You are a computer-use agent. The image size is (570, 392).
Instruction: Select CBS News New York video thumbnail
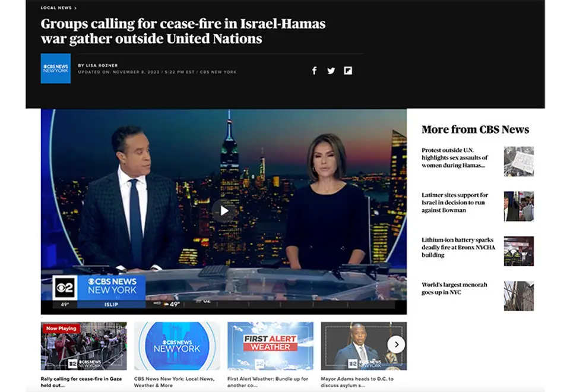[177, 346]
